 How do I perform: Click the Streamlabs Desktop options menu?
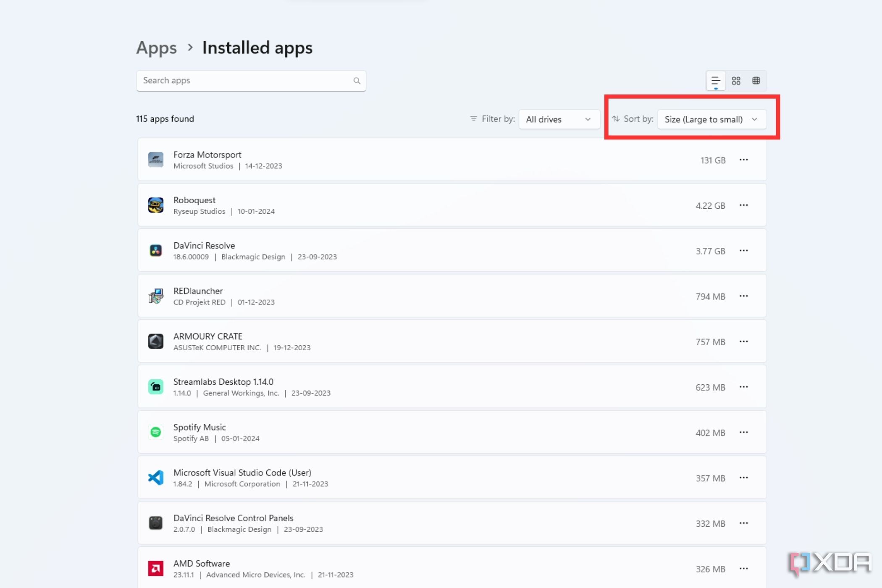[x=743, y=386]
